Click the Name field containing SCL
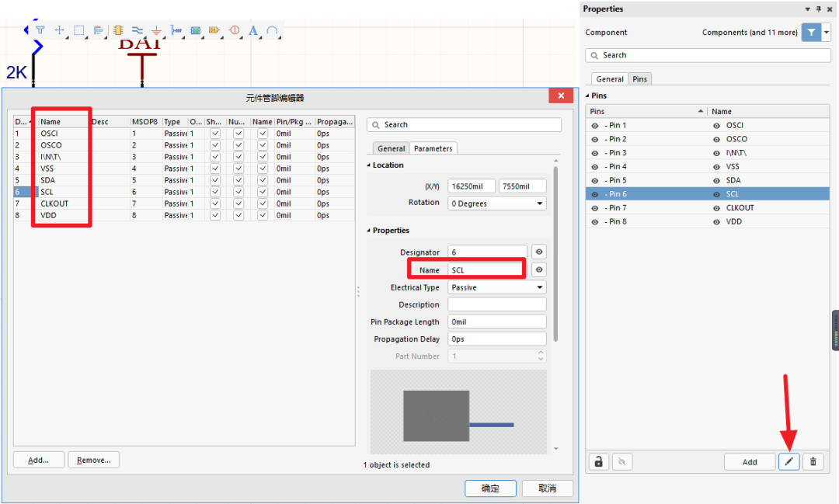The height and width of the screenshot is (504, 839). click(487, 270)
